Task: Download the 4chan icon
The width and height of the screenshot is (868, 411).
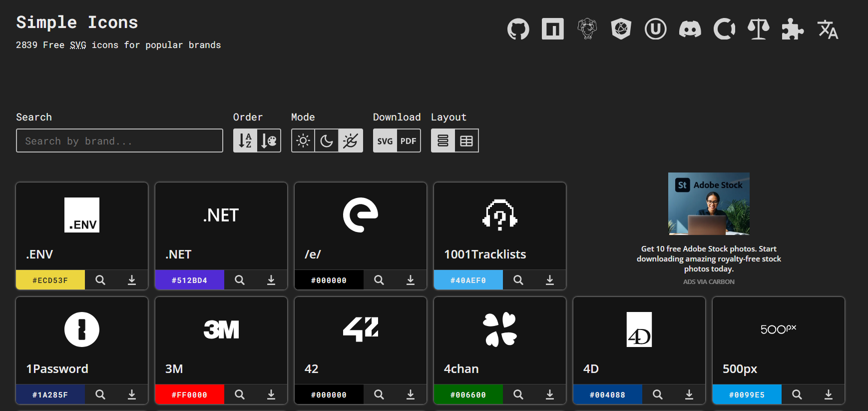Action: click(x=550, y=394)
